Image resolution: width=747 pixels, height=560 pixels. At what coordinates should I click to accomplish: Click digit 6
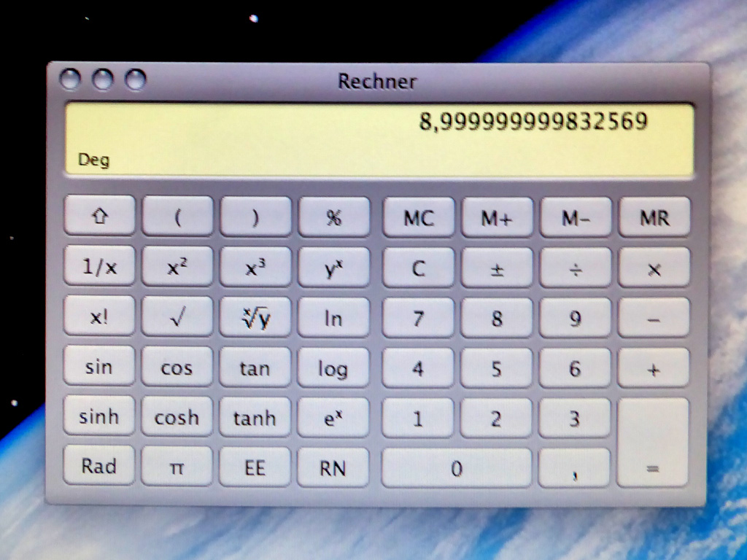click(x=575, y=368)
